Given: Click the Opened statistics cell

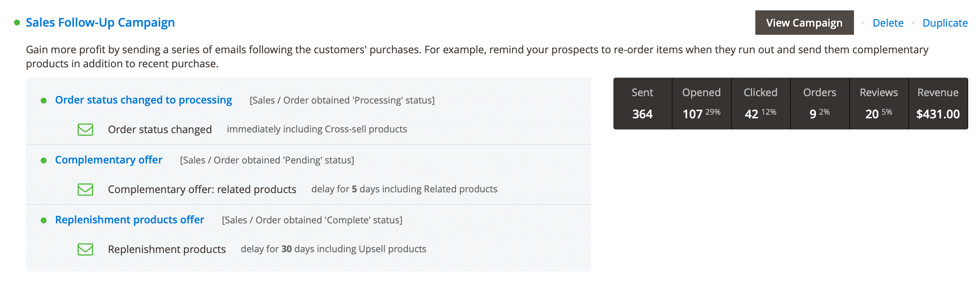Looking at the screenshot, I should pos(701,104).
